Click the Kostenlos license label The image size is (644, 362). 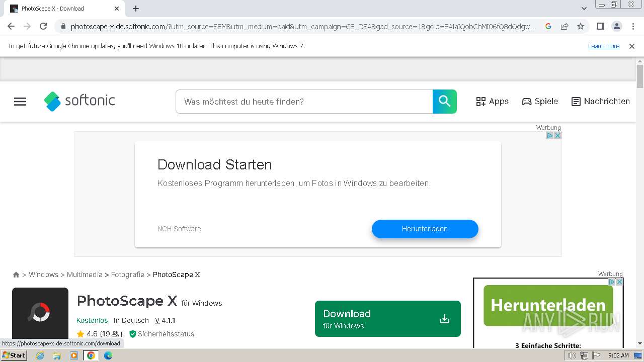92,320
